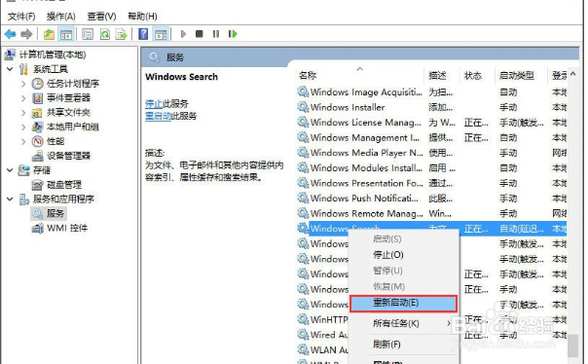Click gear icon of WinHTTP service
The width and height of the screenshot is (588, 364).
point(303,319)
